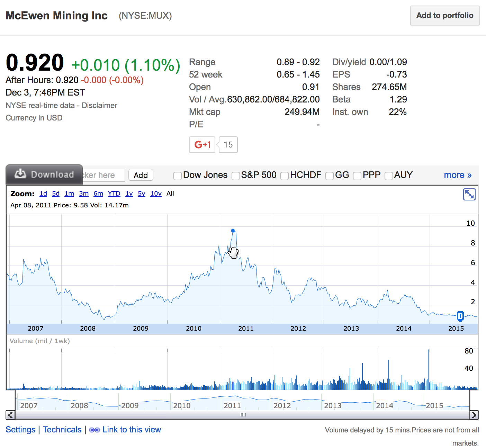Click the left arrow on the chart scrollbar

pyautogui.click(x=11, y=414)
